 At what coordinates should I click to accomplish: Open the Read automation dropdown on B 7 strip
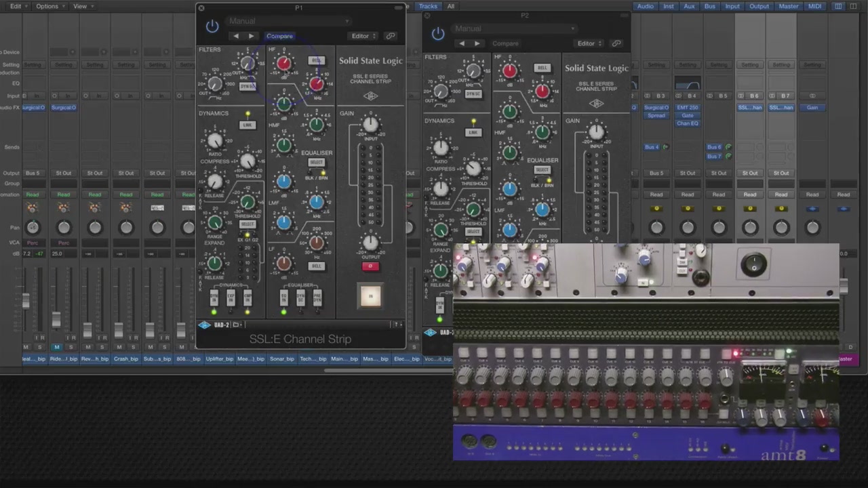click(x=781, y=195)
